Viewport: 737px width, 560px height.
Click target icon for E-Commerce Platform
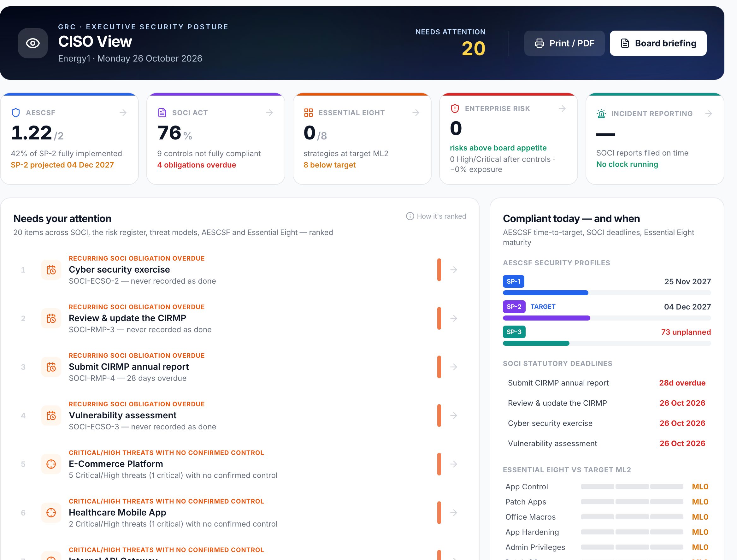(x=51, y=464)
